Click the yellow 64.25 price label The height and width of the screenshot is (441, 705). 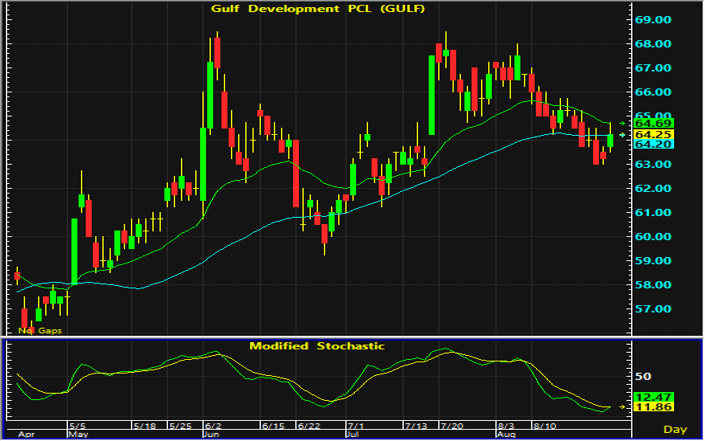(653, 134)
